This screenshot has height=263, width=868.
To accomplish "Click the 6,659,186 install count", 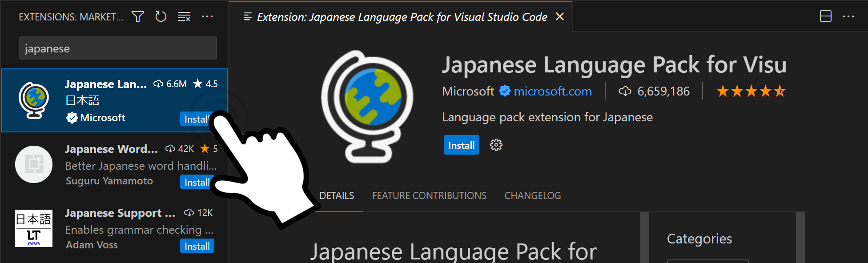I will (654, 92).
